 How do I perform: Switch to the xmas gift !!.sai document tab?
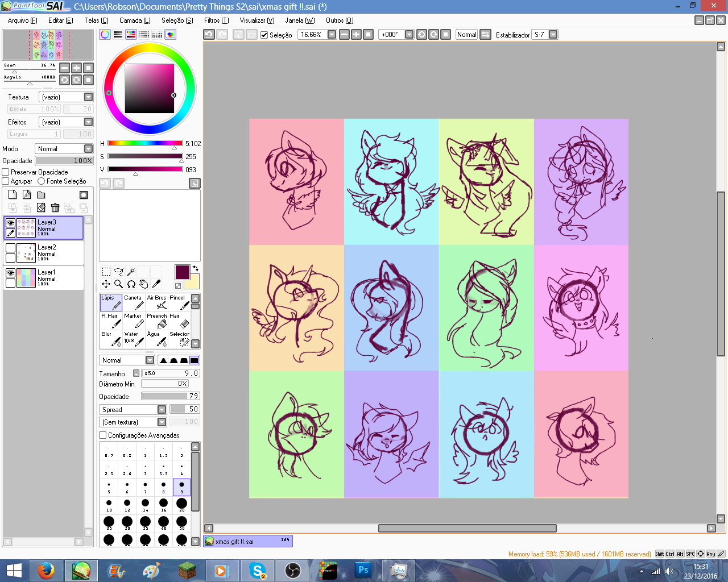[248, 542]
